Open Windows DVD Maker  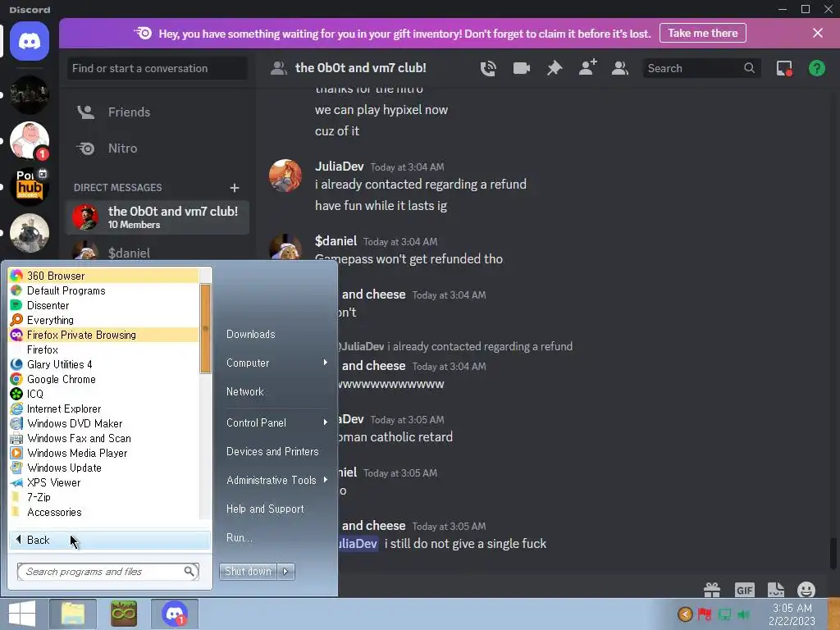[103, 424]
